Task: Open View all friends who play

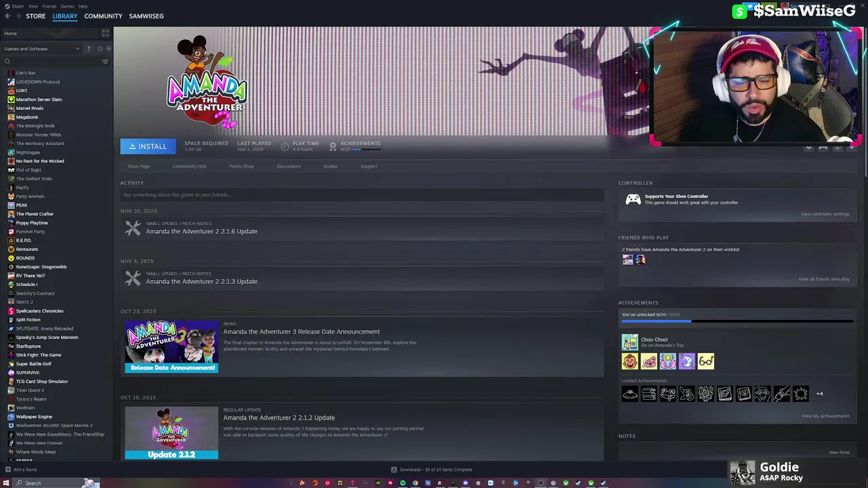Action: 824,279
